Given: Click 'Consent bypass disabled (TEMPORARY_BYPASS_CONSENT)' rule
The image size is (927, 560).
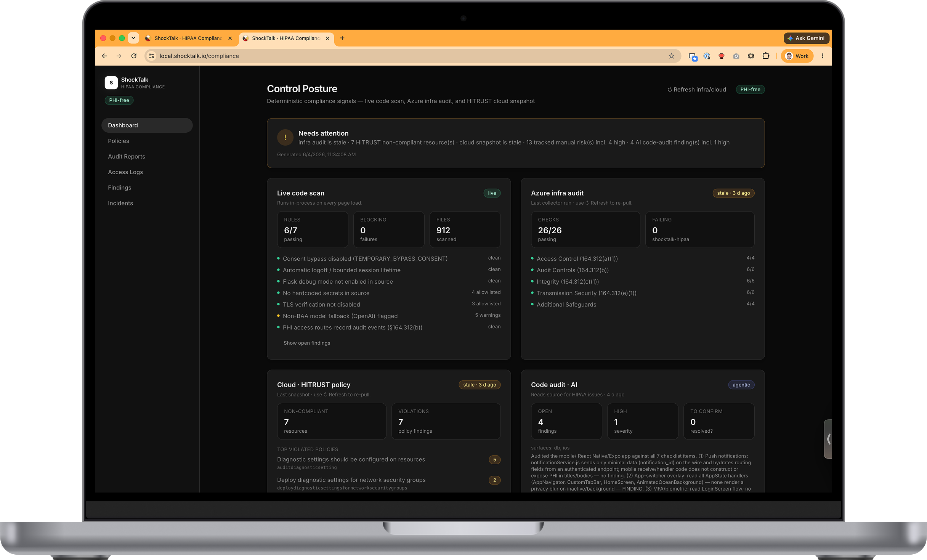Looking at the screenshot, I should (x=389, y=259).
